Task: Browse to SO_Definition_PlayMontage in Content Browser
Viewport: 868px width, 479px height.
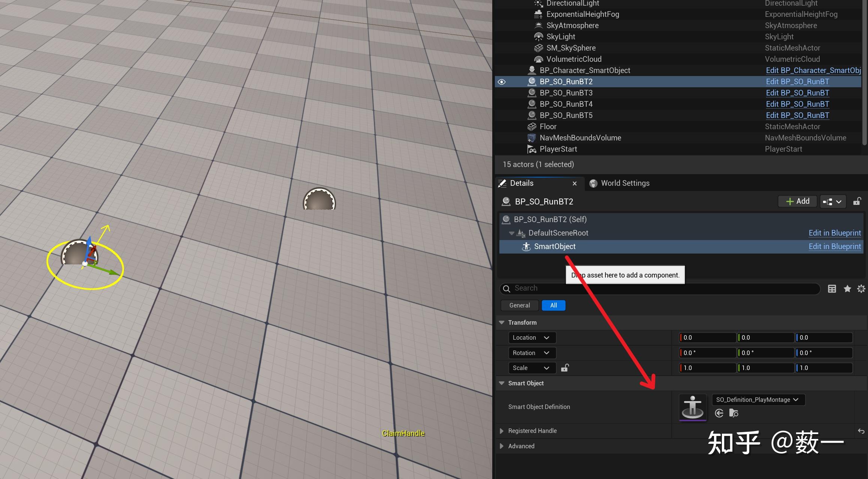Action: click(x=734, y=413)
